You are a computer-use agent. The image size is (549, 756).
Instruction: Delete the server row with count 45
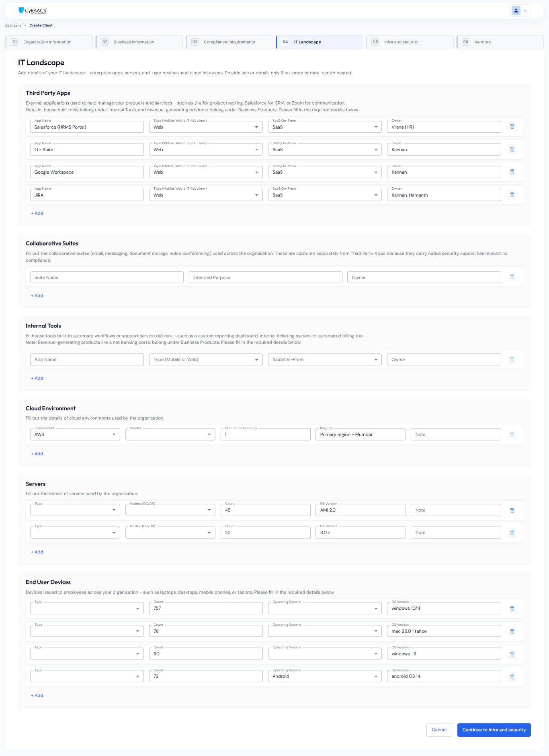(x=512, y=510)
